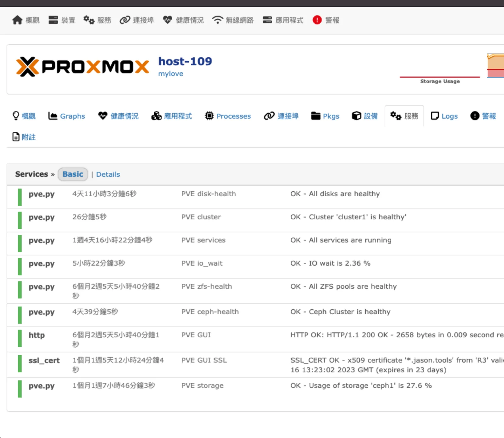Image resolution: width=504 pixels, height=438 pixels.
Task: Click the PVE storage description
Action: click(202, 385)
